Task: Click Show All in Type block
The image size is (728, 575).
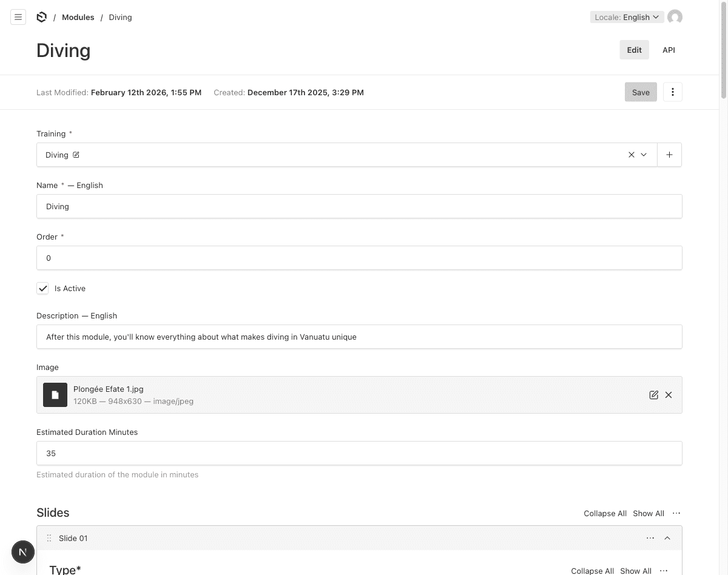Action: point(635,571)
